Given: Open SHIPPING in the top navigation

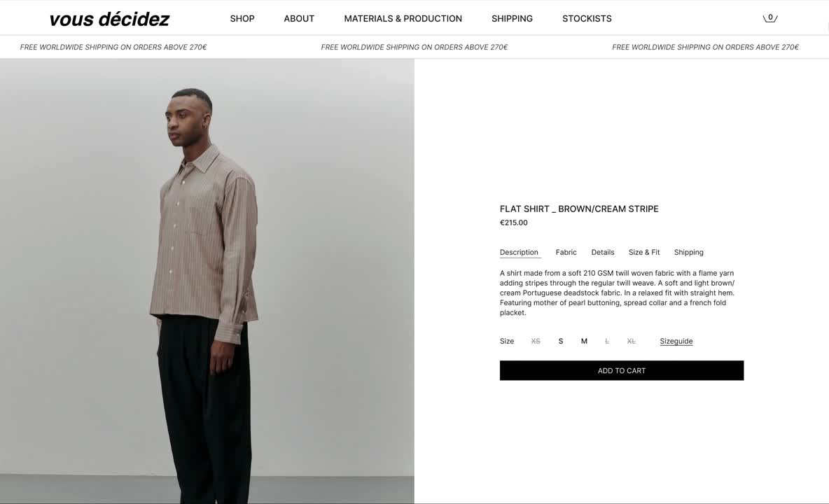Looking at the screenshot, I should (512, 18).
